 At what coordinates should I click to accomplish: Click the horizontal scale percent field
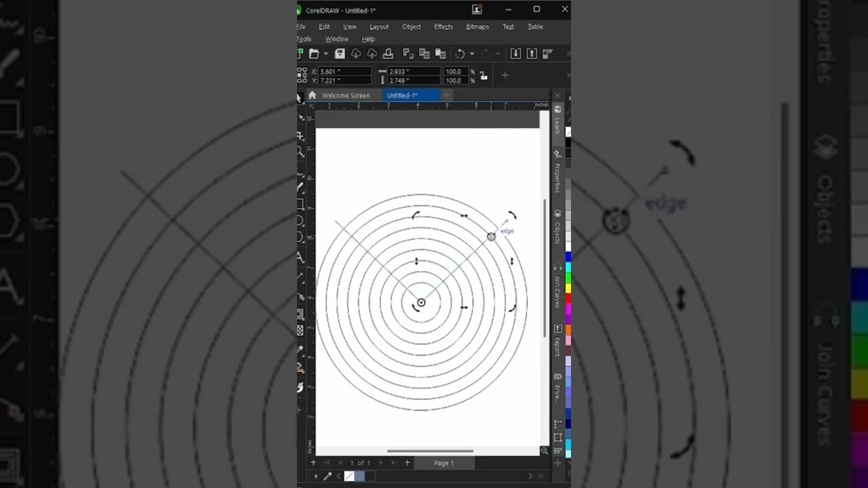(455, 71)
